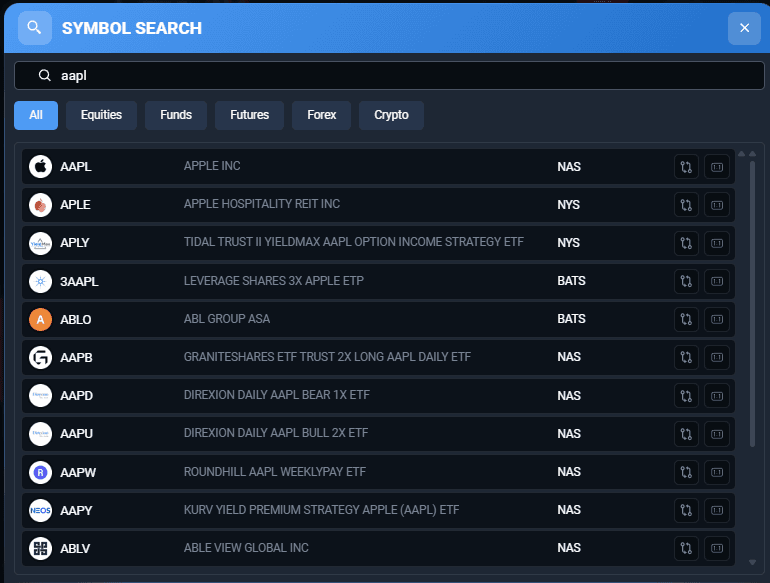Filter results by Equities
Viewport: 770px width, 583px height.
(101, 115)
